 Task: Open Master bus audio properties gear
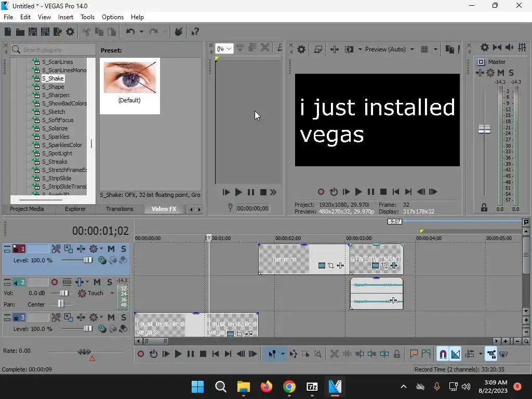(x=485, y=47)
